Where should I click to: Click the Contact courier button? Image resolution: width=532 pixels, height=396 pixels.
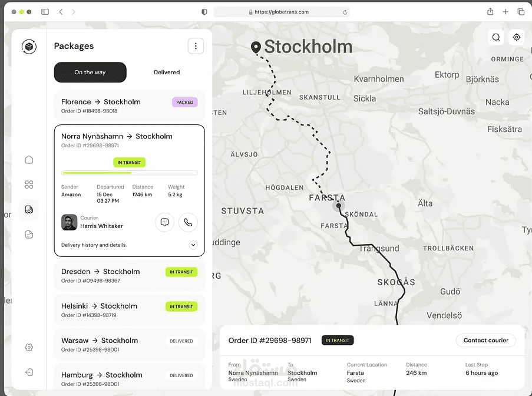click(x=485, y=340)
